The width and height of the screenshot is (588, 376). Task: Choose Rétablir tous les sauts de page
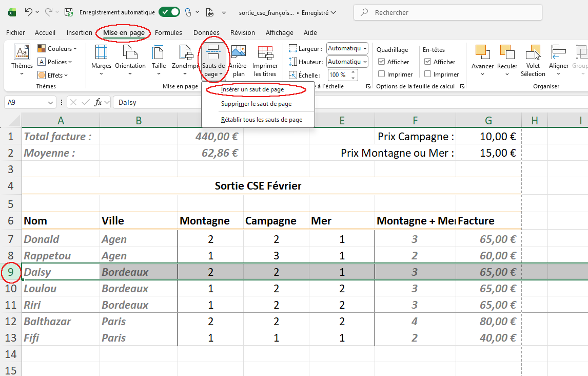tap(261, 120)
